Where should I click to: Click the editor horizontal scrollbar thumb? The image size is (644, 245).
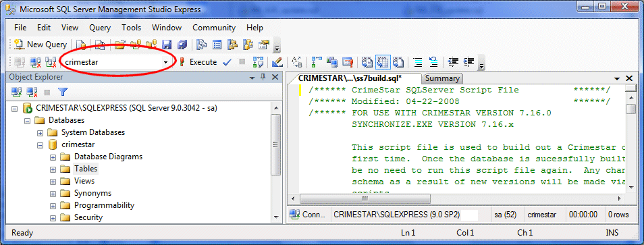(x=365, y=198)
